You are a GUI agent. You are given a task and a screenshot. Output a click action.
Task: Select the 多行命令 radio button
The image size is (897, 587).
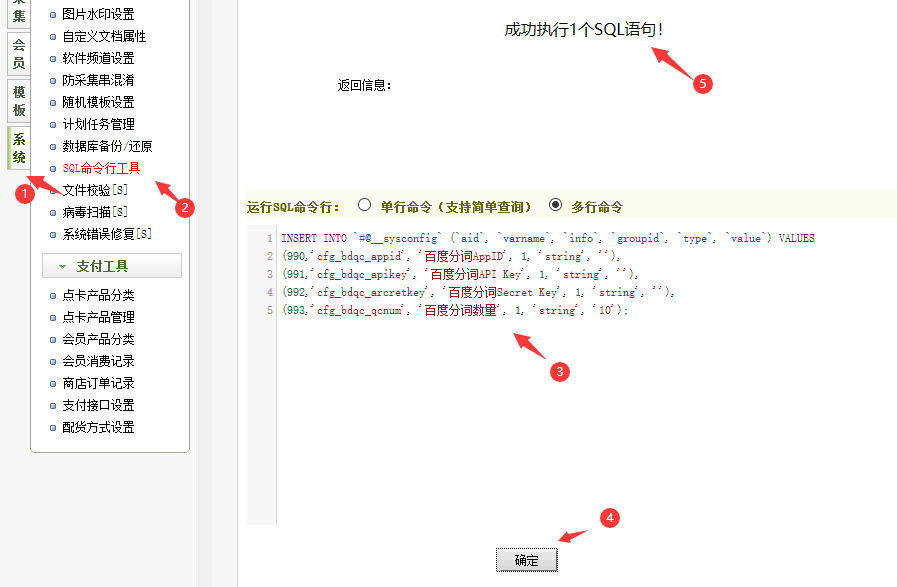pos(556,206)
